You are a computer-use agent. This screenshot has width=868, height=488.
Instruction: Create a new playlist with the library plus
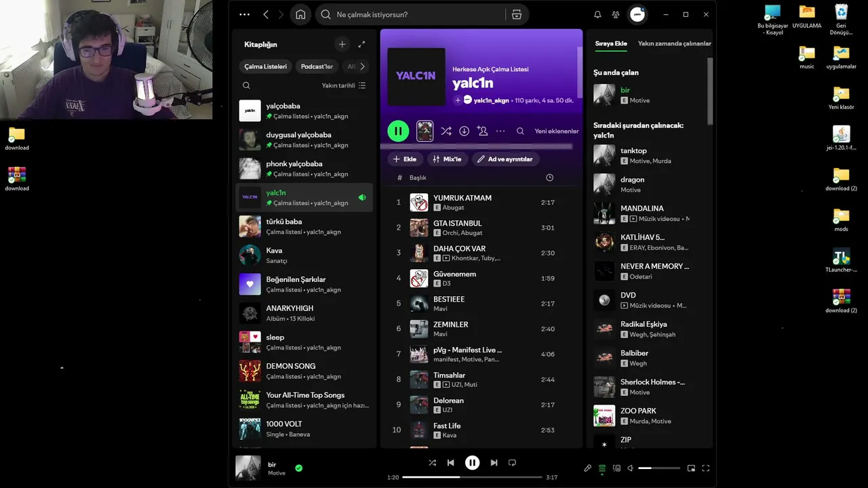click(342, 44)
